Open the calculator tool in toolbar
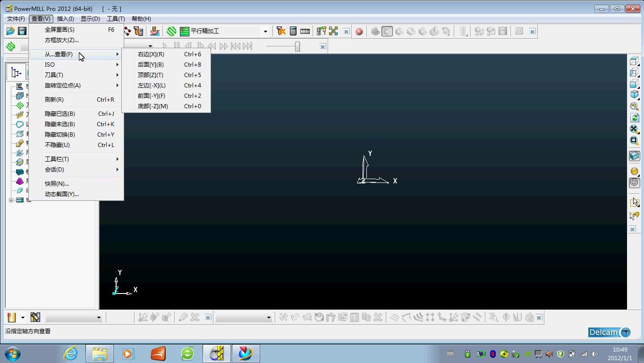 click(293, 31)
